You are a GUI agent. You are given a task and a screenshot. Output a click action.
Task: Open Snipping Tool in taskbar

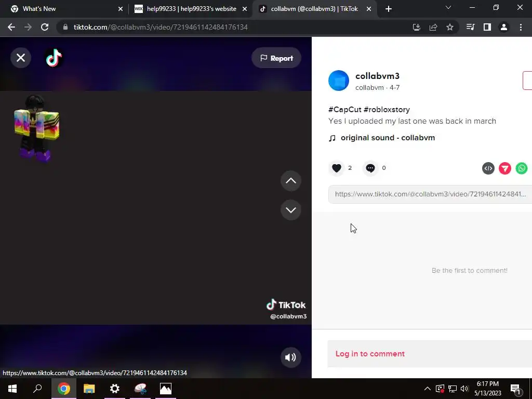tap(140, 389)
